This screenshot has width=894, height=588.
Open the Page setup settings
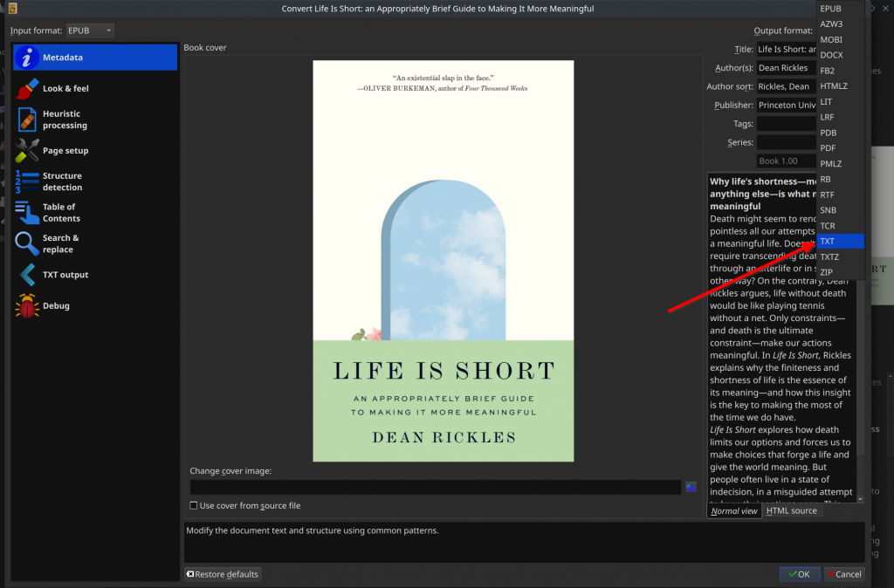tap(95, 150)
